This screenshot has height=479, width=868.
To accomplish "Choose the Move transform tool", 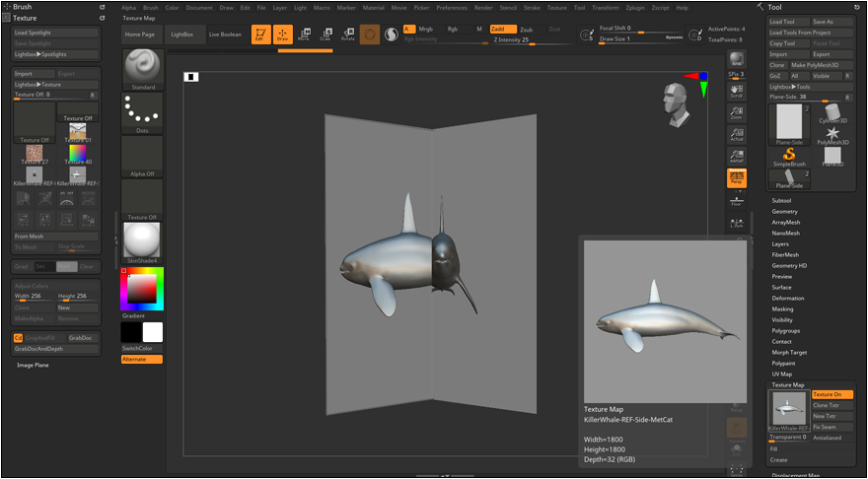I will click(304, 34).
